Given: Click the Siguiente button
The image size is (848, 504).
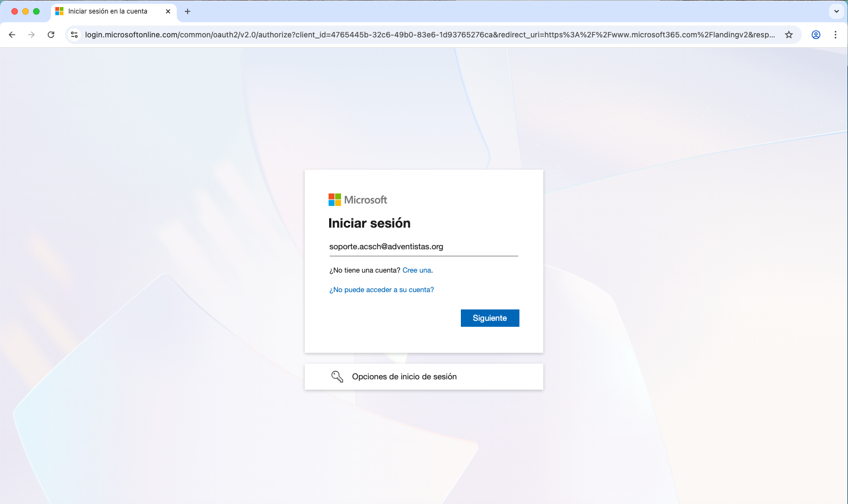Looking at the screenshot, I should pyautogui.click(x=490, y=318).
